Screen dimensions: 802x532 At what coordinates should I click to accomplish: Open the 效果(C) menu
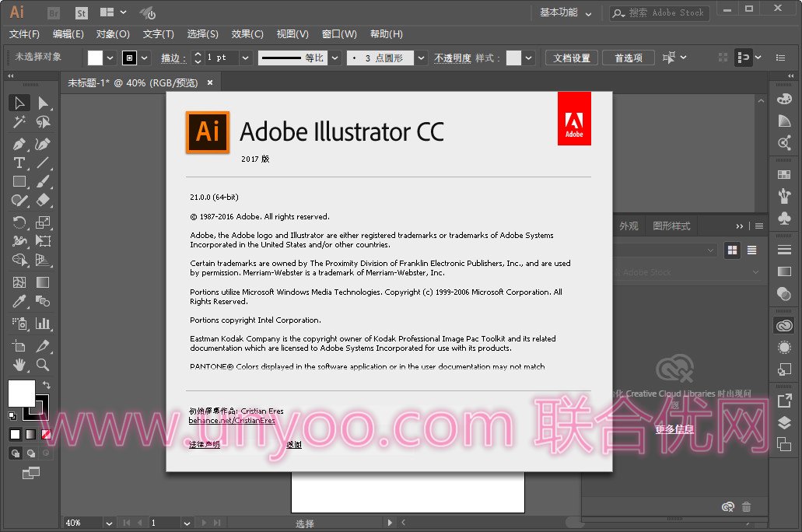coord(247,34)
